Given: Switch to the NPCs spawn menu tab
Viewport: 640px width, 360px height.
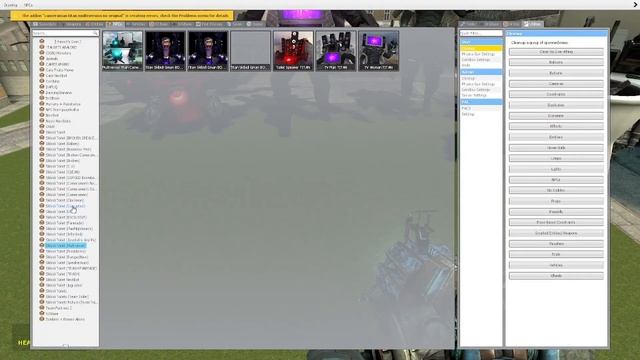Looking at the screenshot, I should [115, 24].
